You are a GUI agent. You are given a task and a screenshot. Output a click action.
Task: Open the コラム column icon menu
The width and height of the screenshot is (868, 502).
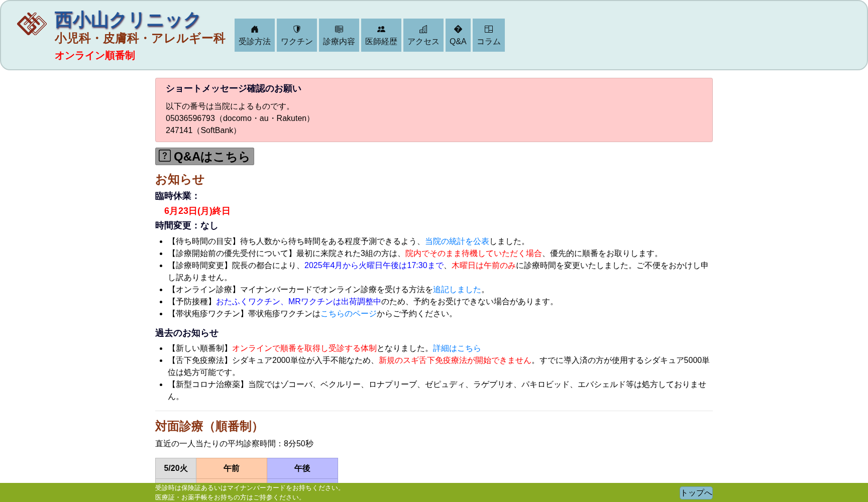(x=489, y=30)
